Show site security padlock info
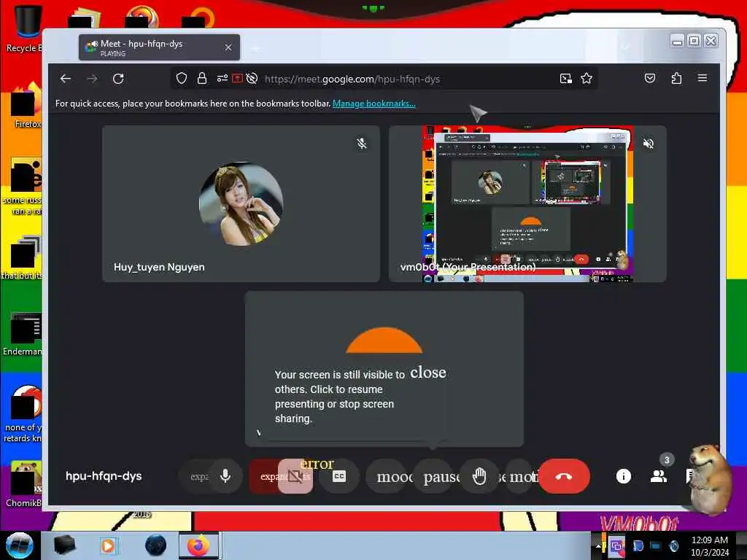Viewport: 747px width, 560px height. tap(202, 78)
